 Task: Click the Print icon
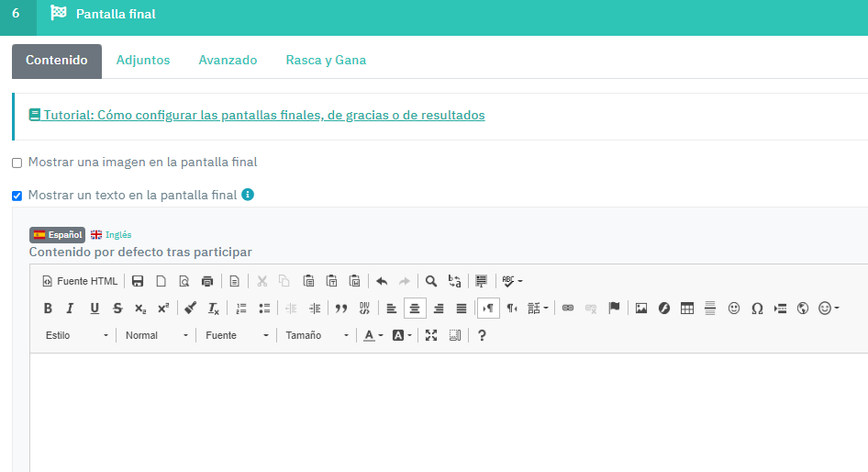click(x=207, y=281)
